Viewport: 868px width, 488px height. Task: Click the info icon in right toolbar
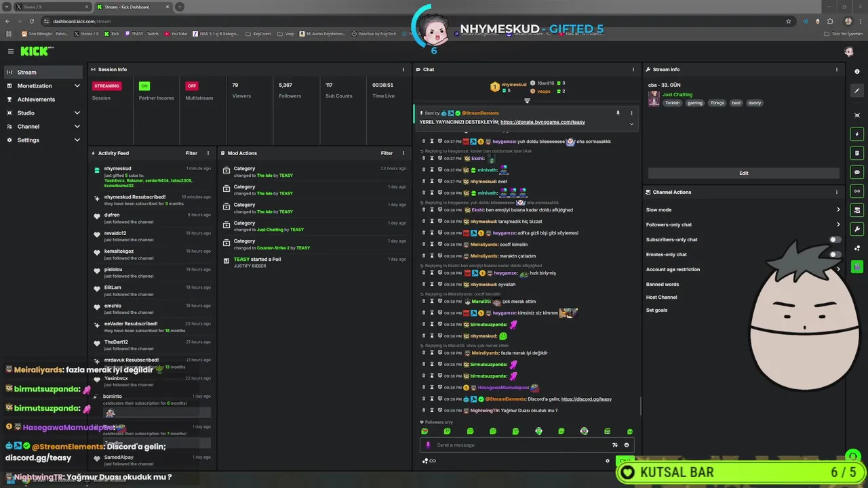point(858,70)
